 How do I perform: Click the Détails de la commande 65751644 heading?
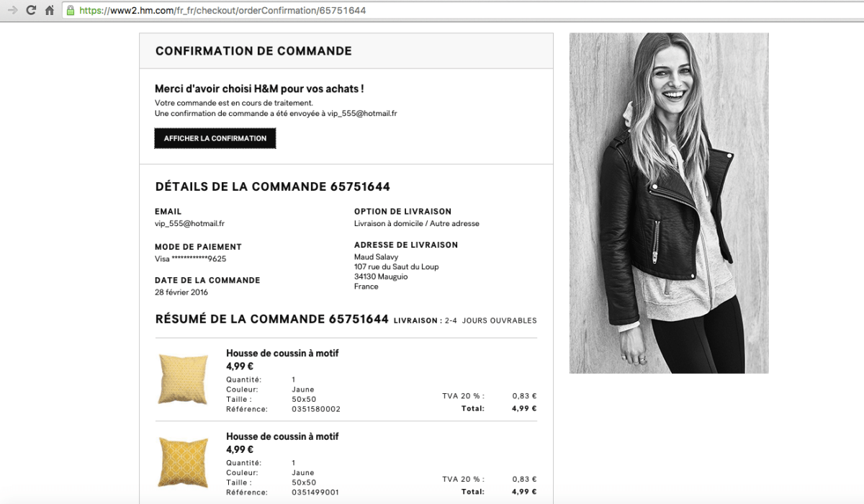coord(272,187)
